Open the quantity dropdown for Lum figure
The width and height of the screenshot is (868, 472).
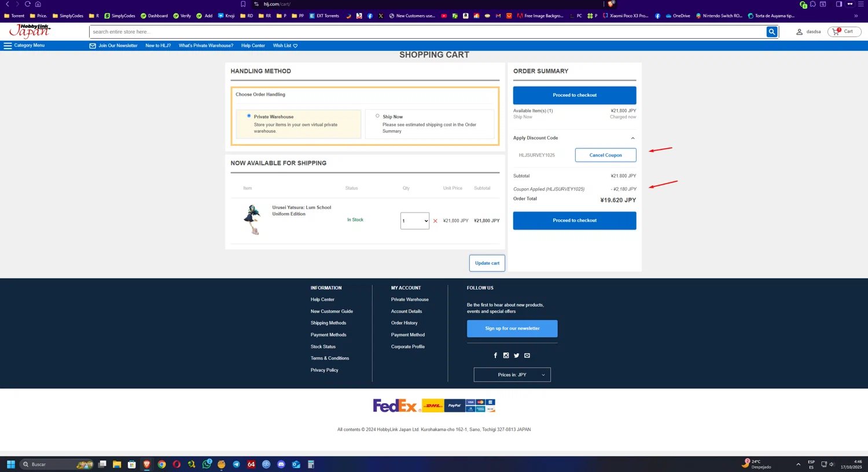415,221
